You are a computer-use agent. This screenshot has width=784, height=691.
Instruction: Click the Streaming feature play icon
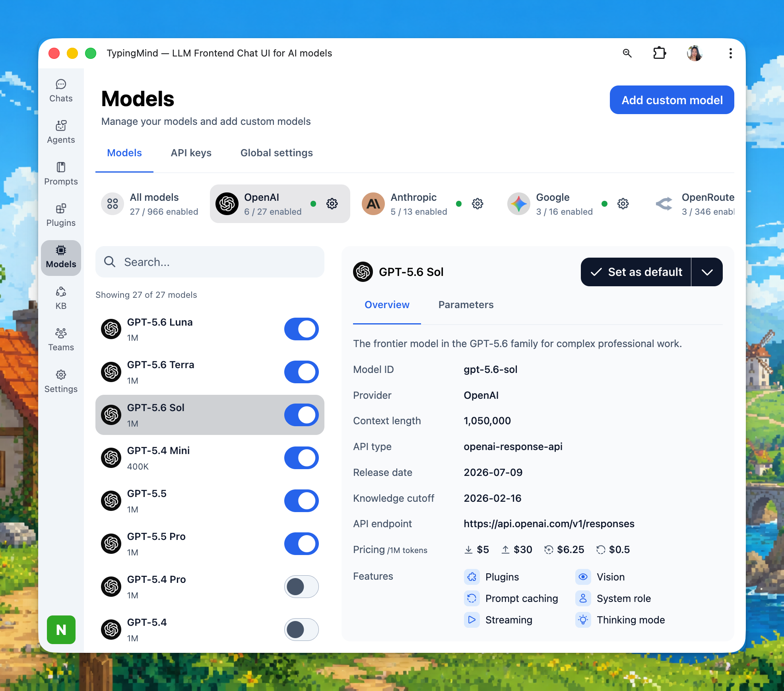click(472, 620)
